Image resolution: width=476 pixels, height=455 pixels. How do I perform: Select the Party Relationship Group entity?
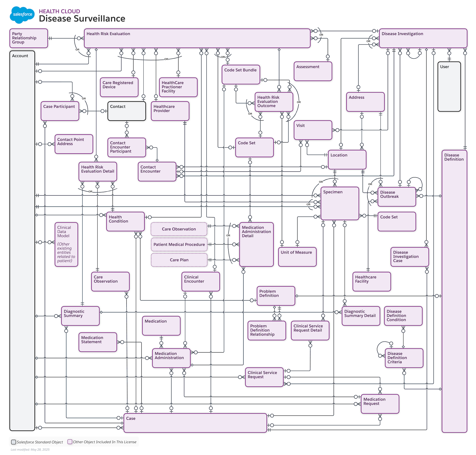coord(29,38)
